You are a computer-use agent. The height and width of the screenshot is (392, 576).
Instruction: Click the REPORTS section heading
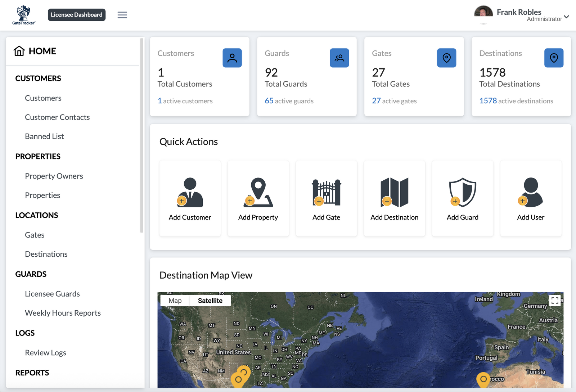(x=32, y=373)
